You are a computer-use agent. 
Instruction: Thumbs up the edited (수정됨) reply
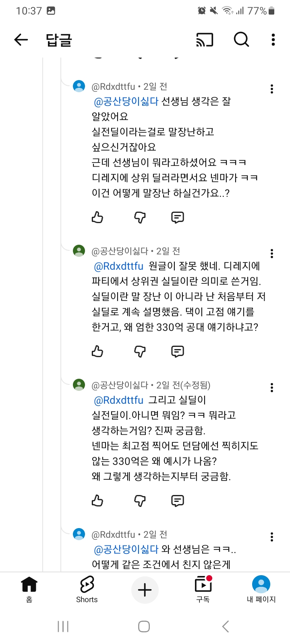coord(97,501)
